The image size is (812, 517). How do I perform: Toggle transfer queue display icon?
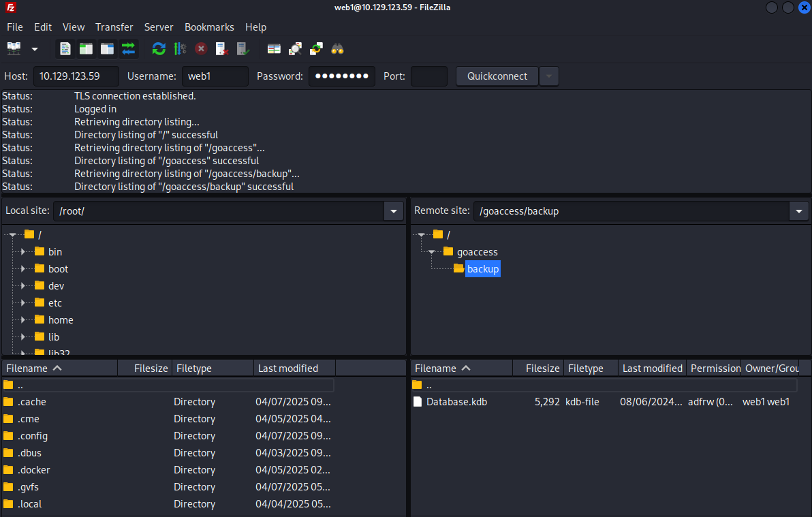click(129, 48)
